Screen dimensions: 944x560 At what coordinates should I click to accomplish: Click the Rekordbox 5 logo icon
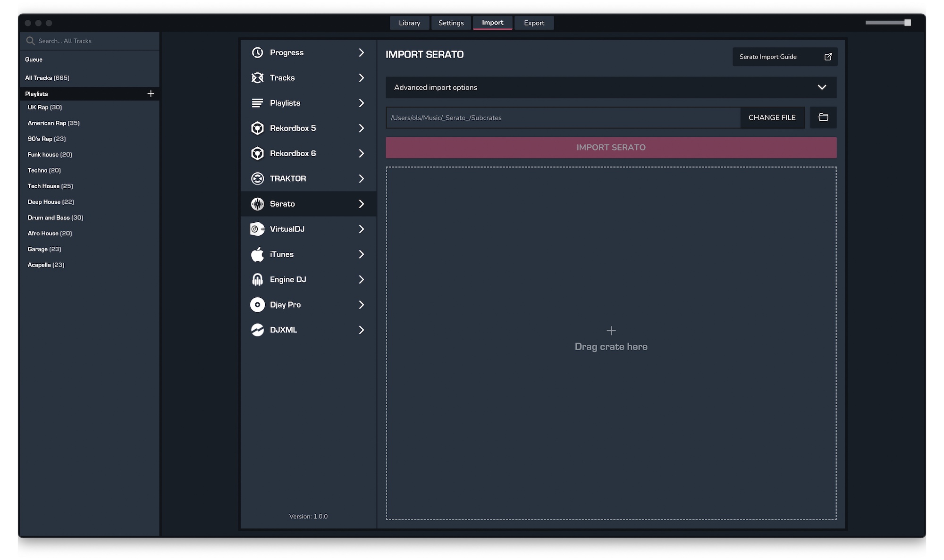point(257,128)
